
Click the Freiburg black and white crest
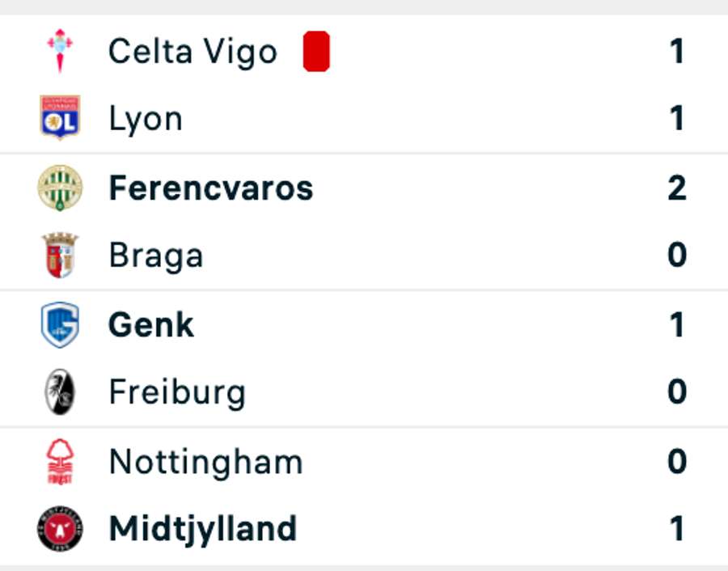(x=60, y=393)
